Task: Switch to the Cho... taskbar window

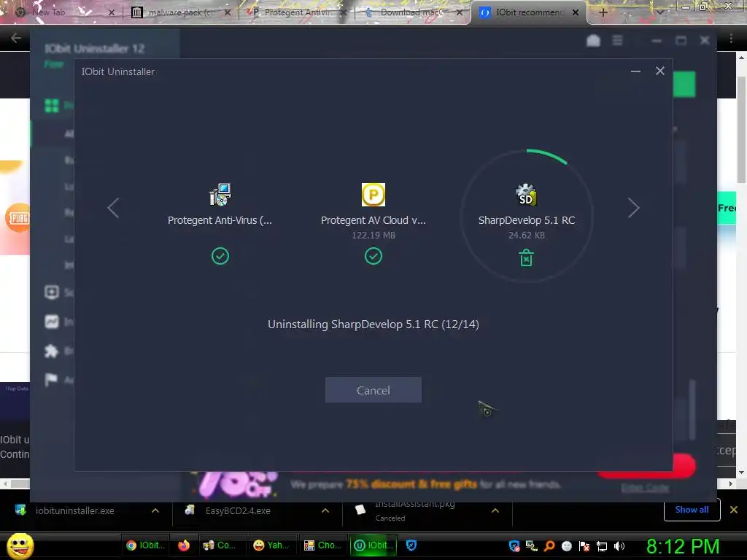Action: [322, 545]
